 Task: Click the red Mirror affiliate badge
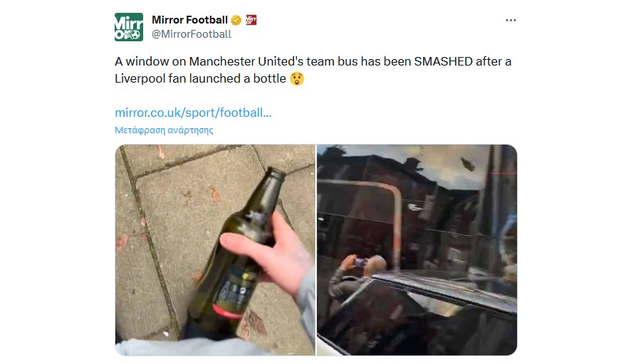click(251, 20)
